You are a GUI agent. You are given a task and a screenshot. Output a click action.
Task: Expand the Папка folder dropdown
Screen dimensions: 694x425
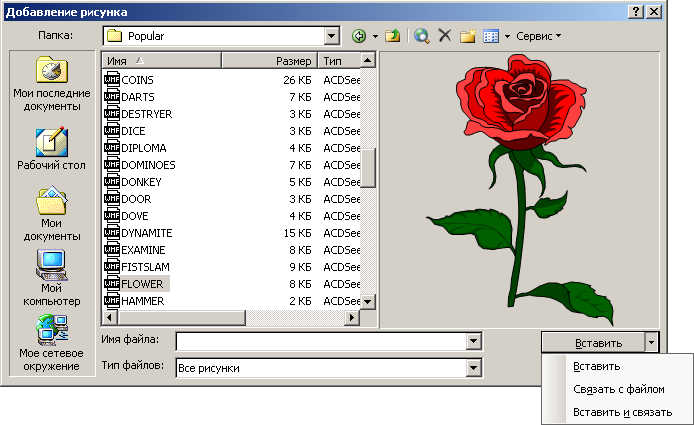coord(332,36)
